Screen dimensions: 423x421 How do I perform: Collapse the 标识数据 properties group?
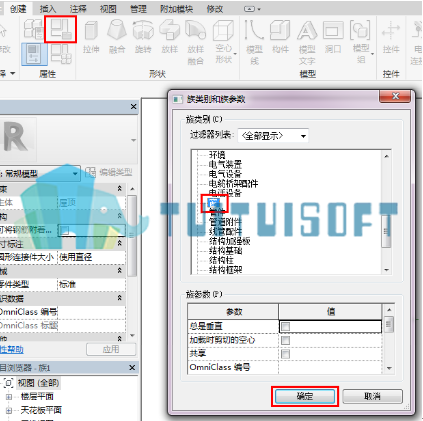[120, 298]
